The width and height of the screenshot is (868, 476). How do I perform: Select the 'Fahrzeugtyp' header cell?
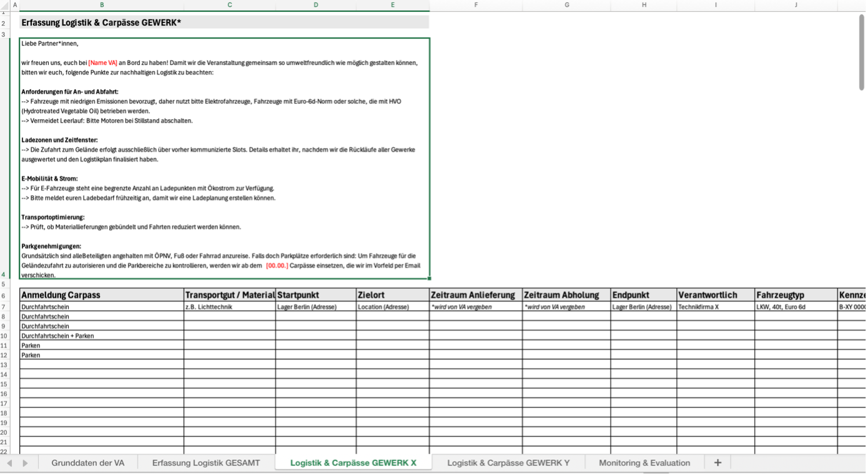796,295
